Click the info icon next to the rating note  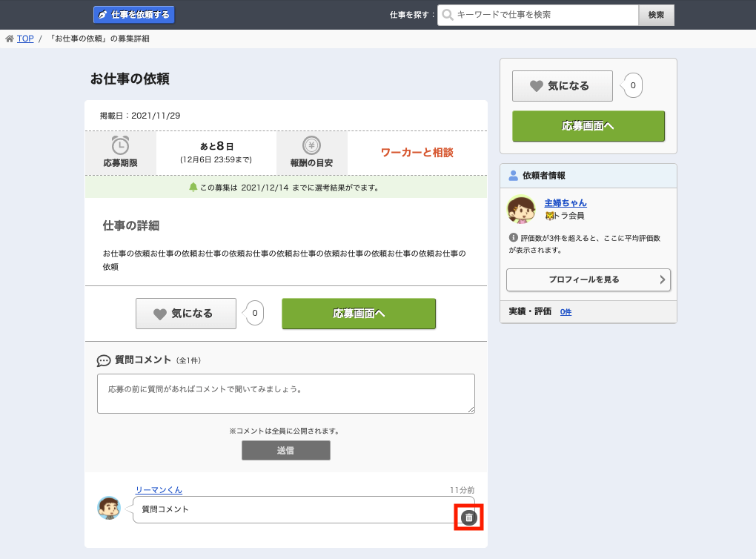[x=513, y=238]
